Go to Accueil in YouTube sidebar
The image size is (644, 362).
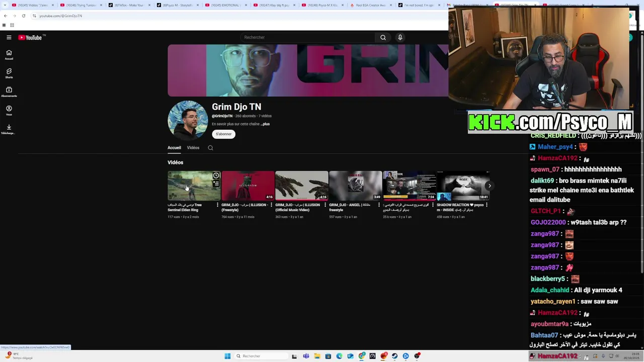(9, 55)
